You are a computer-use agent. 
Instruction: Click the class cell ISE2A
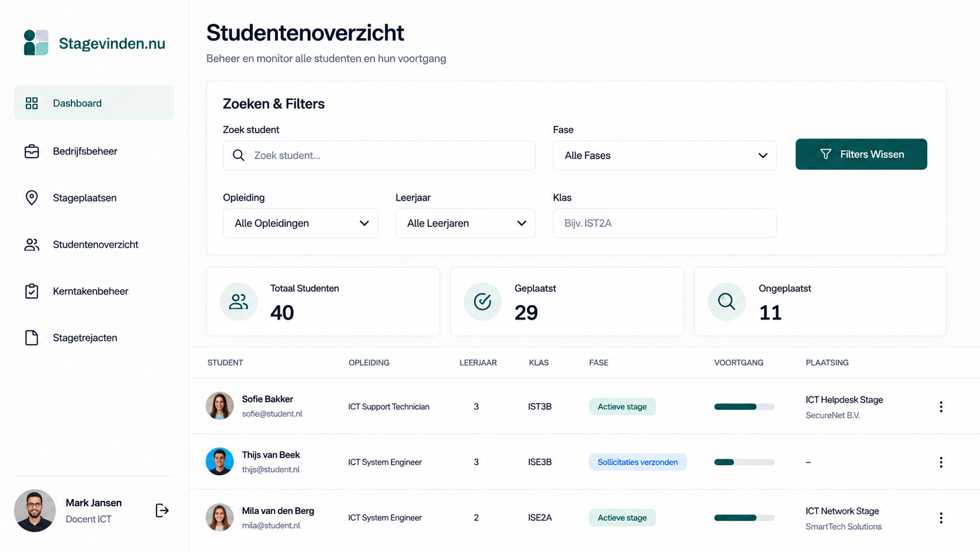tap(540, 518)
